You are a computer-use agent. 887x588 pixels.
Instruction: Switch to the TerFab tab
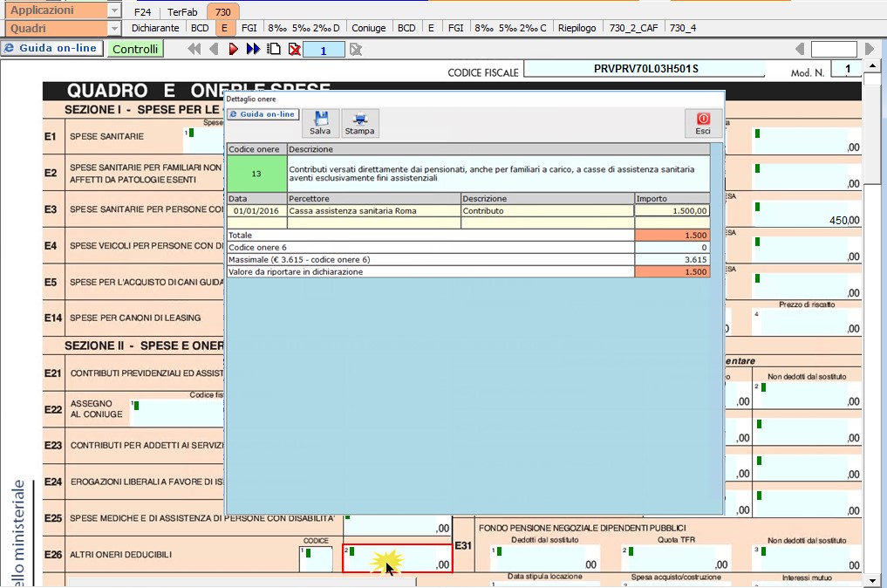pos(182,12)
